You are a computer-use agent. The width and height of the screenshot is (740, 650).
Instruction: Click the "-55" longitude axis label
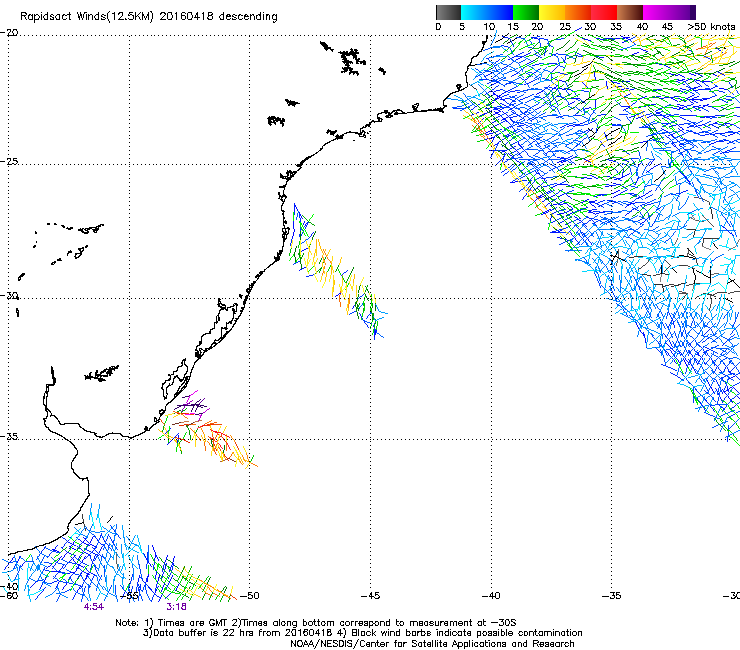click(x=130, y=596)
